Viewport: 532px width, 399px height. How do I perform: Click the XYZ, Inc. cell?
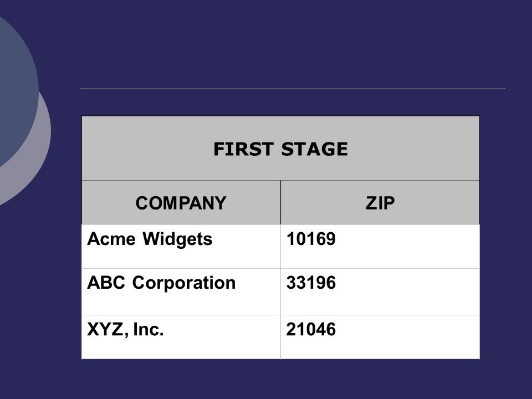coord(181,337)
